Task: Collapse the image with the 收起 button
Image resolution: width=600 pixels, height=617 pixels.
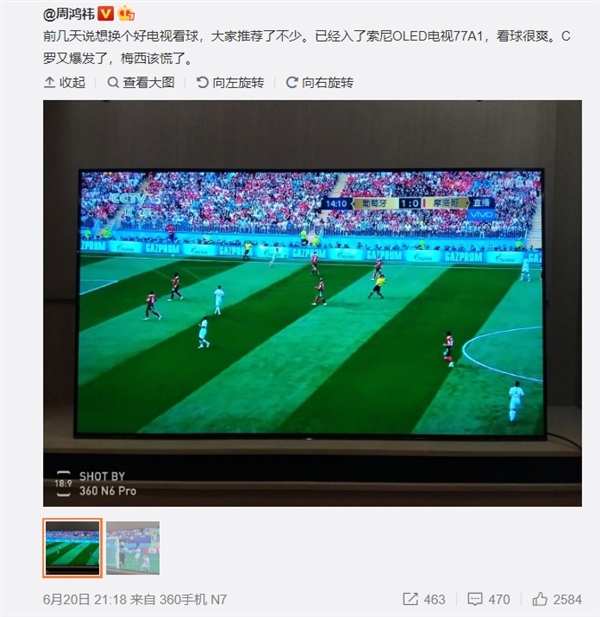Action: (65, 82)
